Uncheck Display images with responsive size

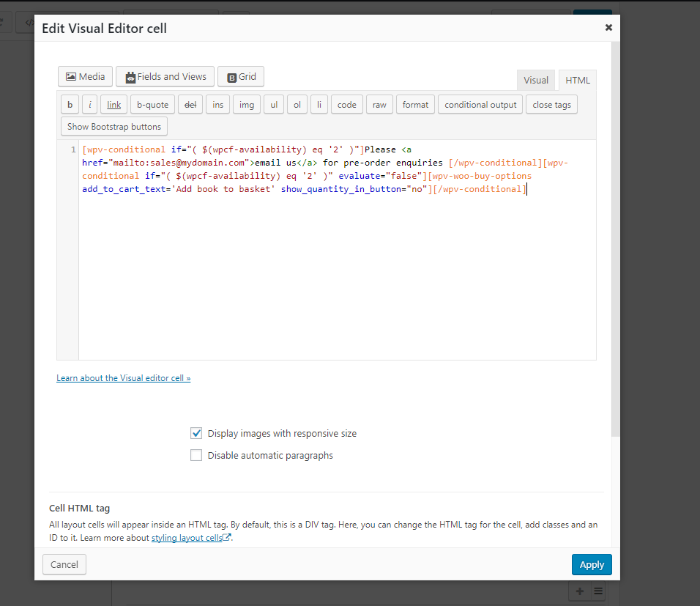click(x=196, y=433)
